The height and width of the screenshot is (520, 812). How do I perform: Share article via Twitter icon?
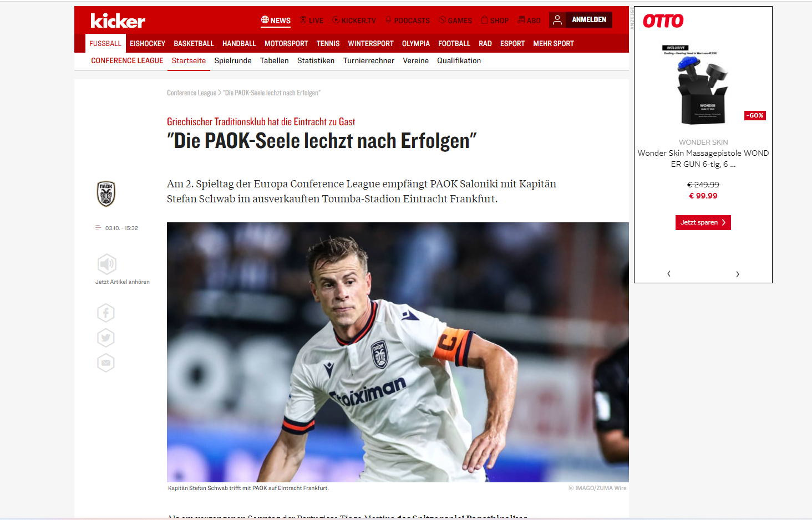tap(106, 338)
